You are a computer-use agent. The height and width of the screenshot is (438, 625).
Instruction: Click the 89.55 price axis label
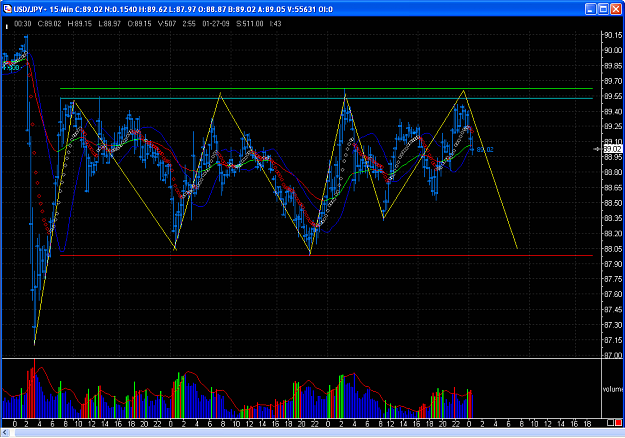point(613,96)
